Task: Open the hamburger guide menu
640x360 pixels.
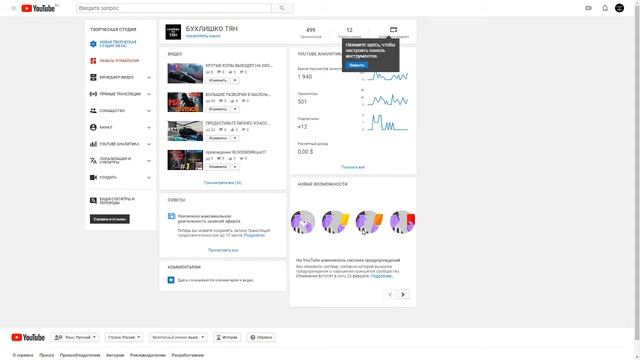Action: tap(13, 8)
